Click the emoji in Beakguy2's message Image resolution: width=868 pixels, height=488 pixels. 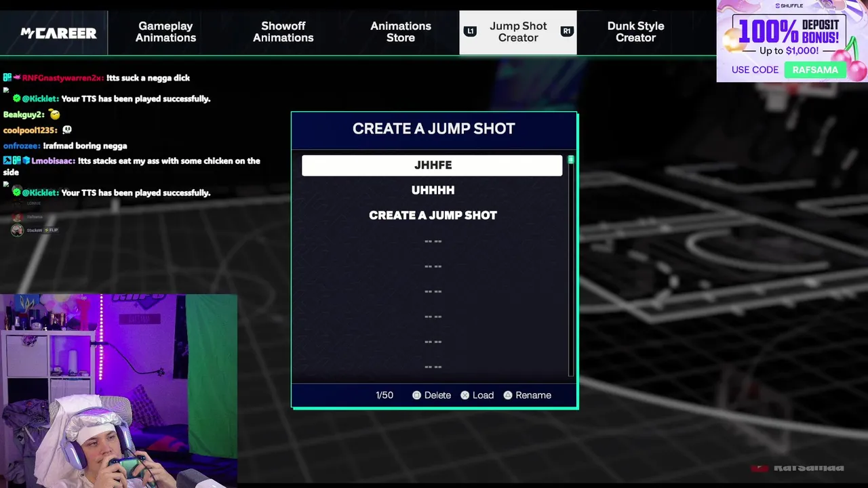click(x=54, y=115)
